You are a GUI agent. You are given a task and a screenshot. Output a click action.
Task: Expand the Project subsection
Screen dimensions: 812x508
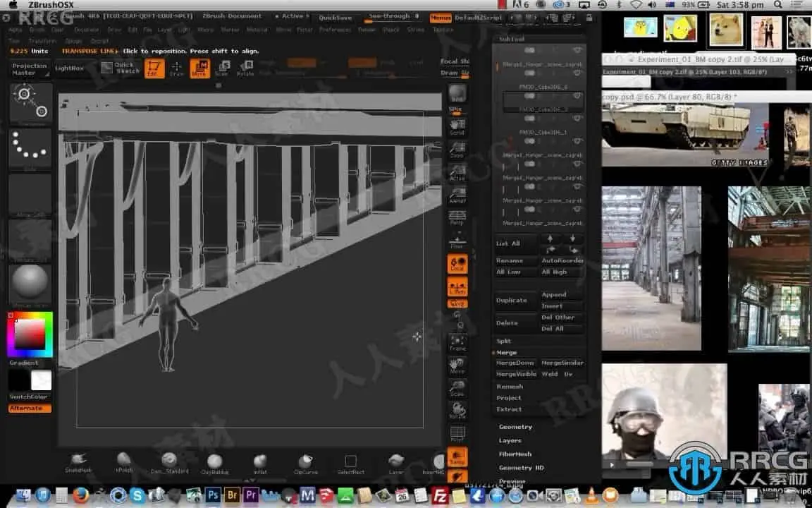point(508,398)
